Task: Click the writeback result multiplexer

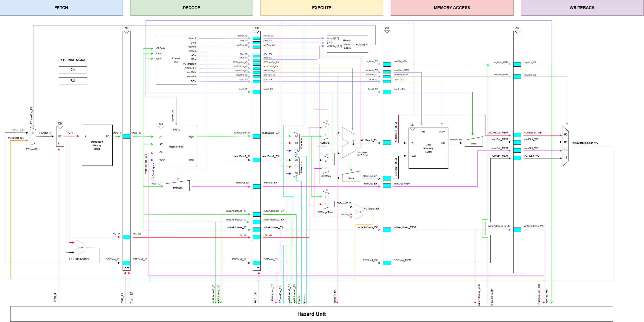Action: (566, 146)
